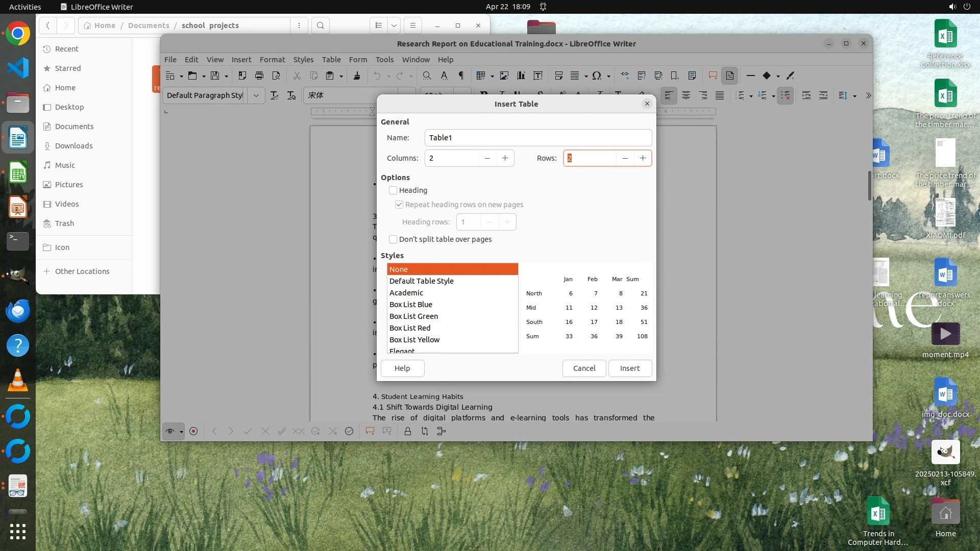980x551 pixels.
Task: Open the Table menu
Action: [331, 60]
